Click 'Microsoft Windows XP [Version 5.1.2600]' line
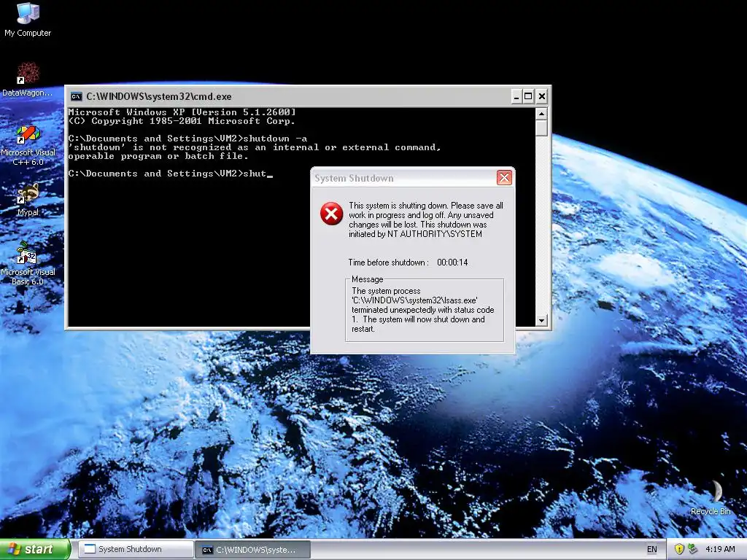747x560 pixels. click(x=182, y=112)
